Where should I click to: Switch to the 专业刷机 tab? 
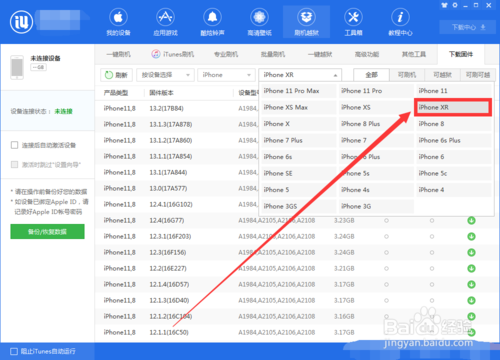coord(226,54)
